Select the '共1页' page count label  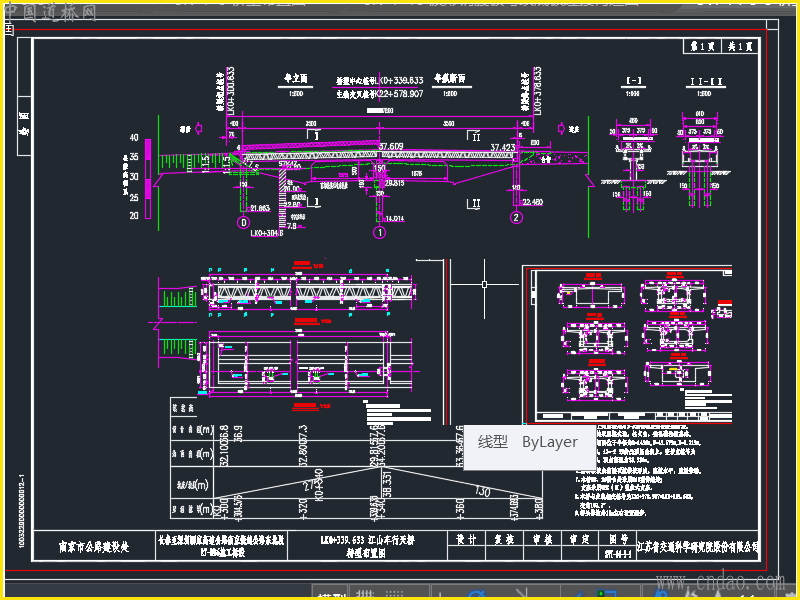(x=740, y=46)
